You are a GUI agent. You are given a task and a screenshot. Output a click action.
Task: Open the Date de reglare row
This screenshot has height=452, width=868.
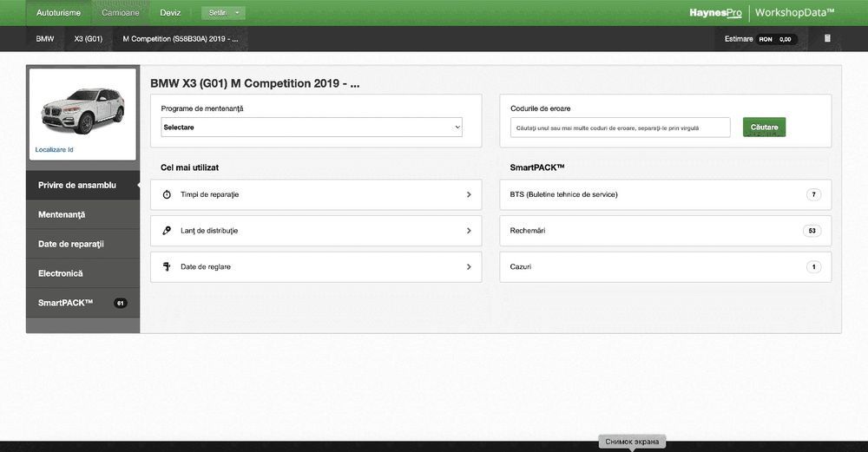click(x=316, y=266)
